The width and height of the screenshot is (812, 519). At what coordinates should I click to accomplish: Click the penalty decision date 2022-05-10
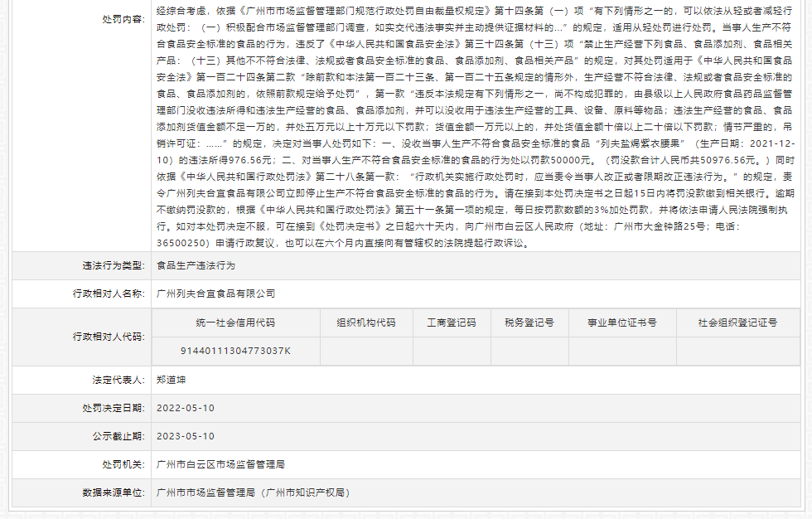pos(186,408)
